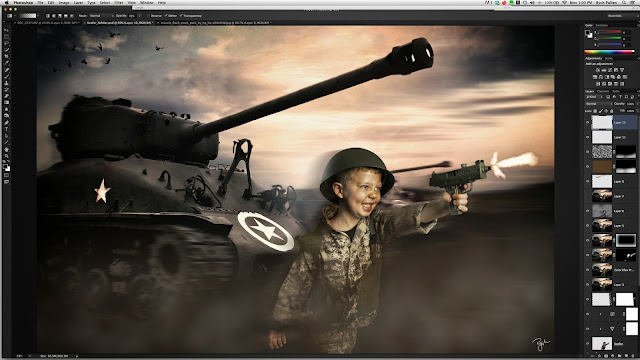Select the Lasso tool
This screenshot has height=360, width=640.
click(x=6, y=43)
